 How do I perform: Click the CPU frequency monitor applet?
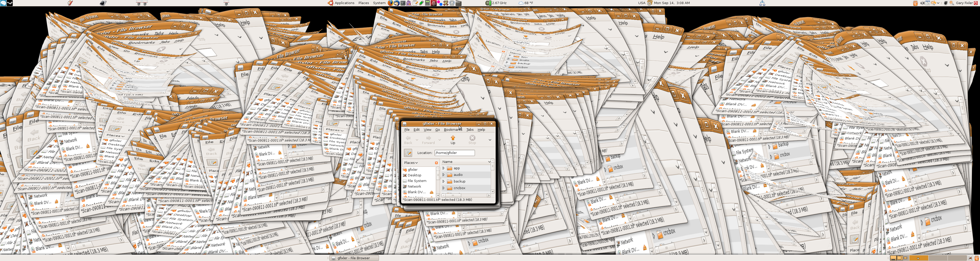(496, 3)
